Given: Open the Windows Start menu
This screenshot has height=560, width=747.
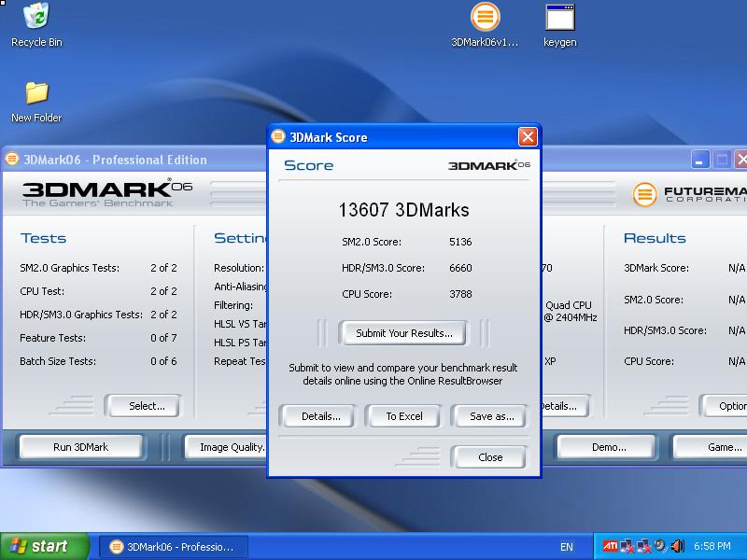Looking at the screenshot, I should pos(44,547).
